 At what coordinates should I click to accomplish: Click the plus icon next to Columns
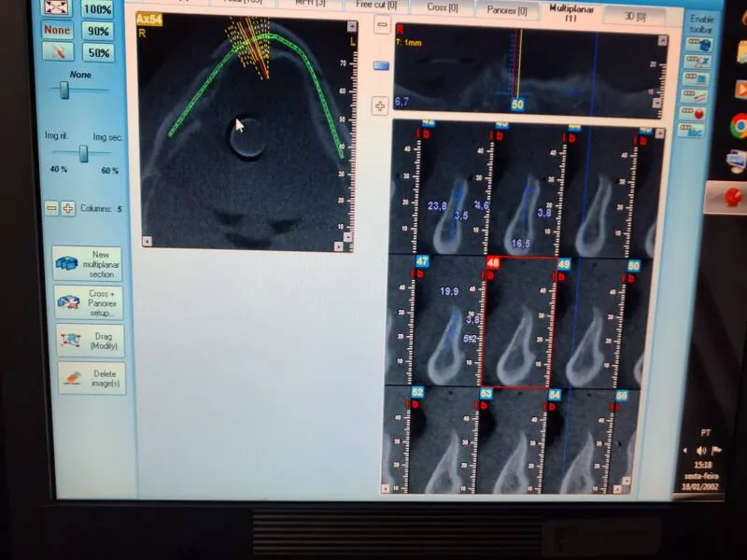[68, 208]
